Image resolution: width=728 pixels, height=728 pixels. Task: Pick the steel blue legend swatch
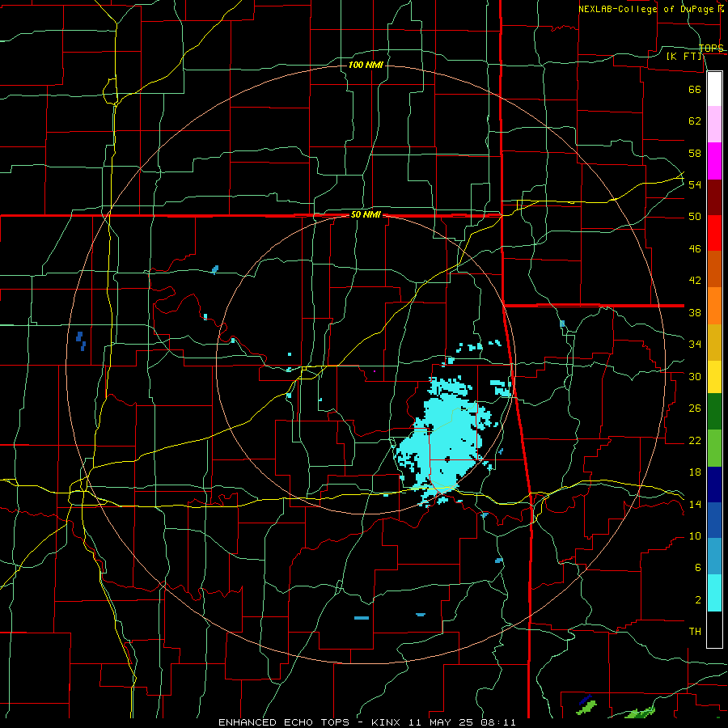point(714,556)
